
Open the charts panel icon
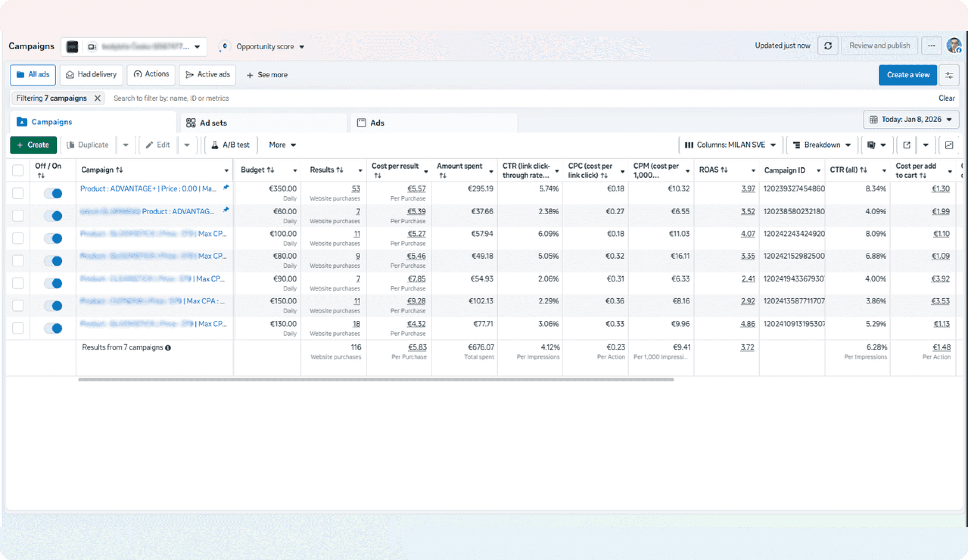click(x=949, y=145)
